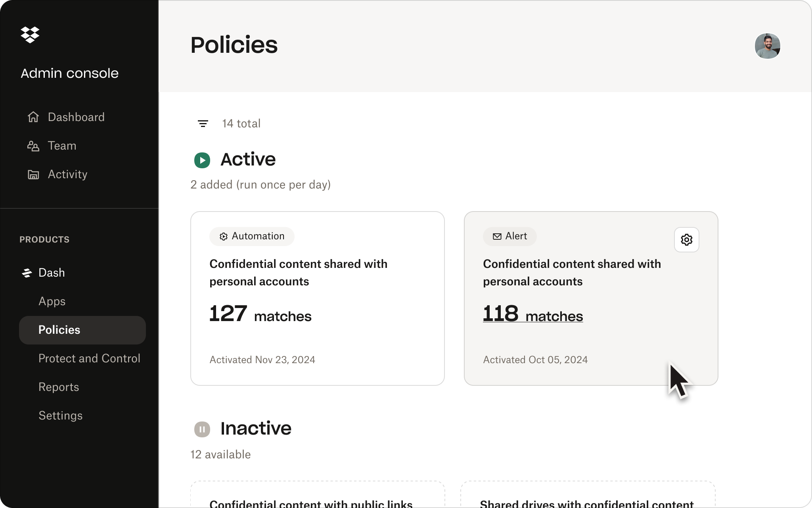Click the Activity icon in sidebar

point(33,175)
